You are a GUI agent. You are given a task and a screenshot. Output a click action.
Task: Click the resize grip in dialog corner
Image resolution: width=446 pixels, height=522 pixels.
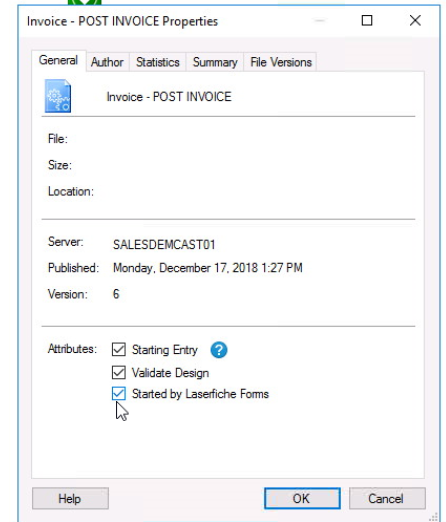click(x=434, y=516)
